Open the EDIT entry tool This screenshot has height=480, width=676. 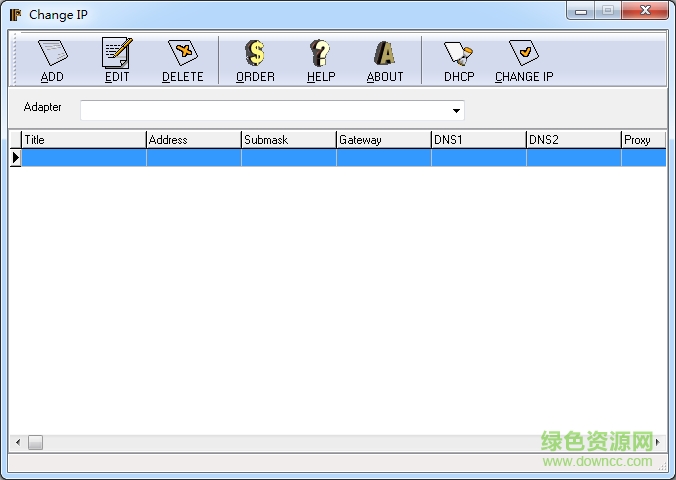point(117,60)
